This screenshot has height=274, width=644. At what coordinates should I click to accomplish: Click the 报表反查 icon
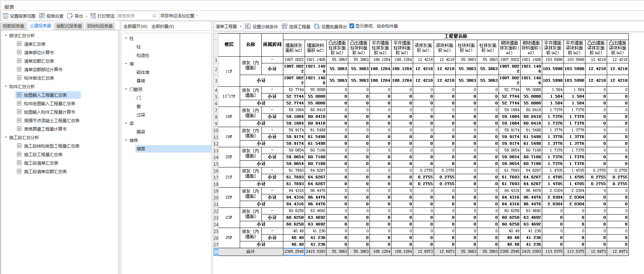coord(42,16)
